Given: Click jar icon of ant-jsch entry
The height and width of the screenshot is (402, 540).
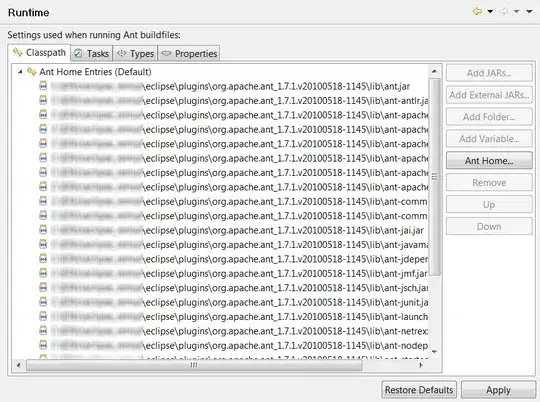Looking at the screenshot, I should pyautogui.click(x=43, y=287).
